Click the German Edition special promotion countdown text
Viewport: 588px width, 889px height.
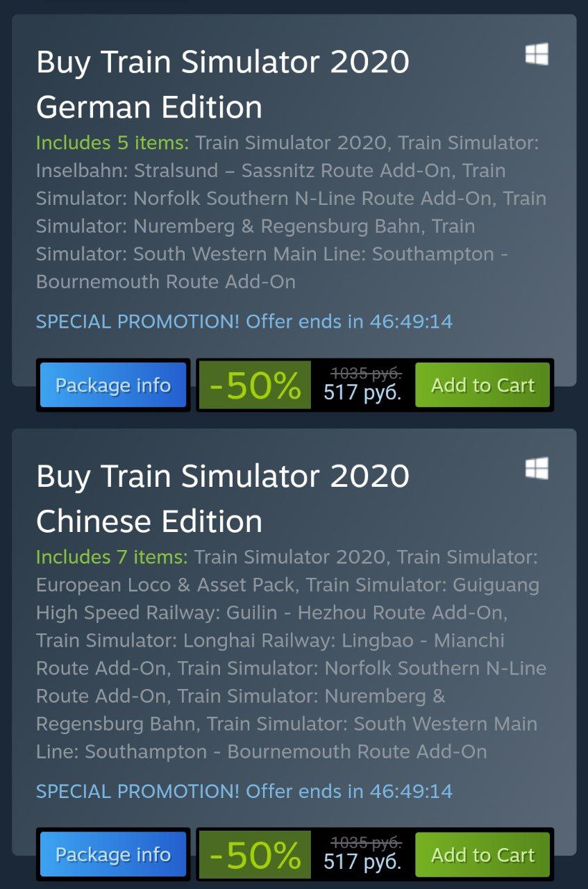(x=244, y=322)
